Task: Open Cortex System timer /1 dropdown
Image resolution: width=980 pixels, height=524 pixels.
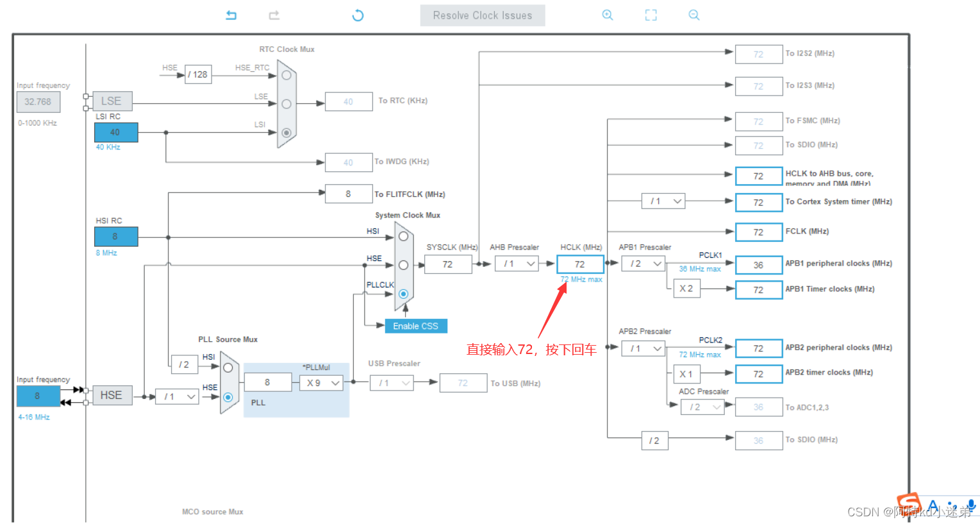Action: [x=663, y=201]
